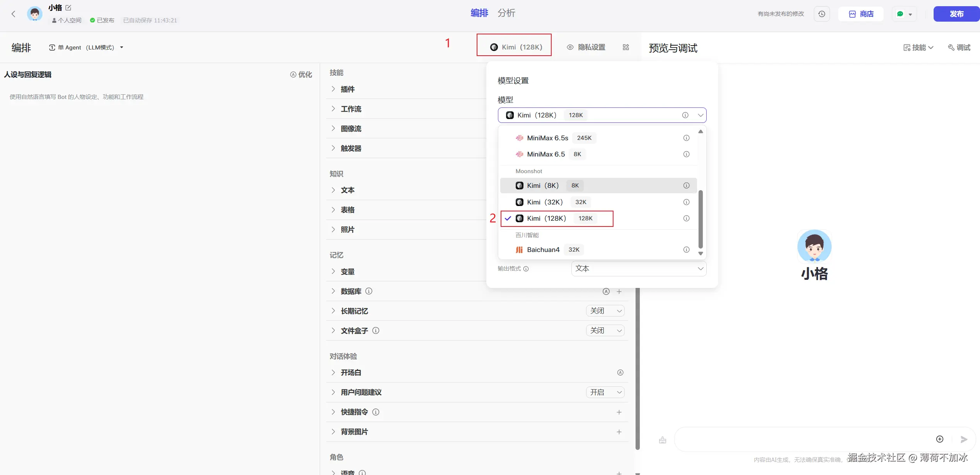Click the 发布 publish button
980x475 pixels.
coord(956,14)
